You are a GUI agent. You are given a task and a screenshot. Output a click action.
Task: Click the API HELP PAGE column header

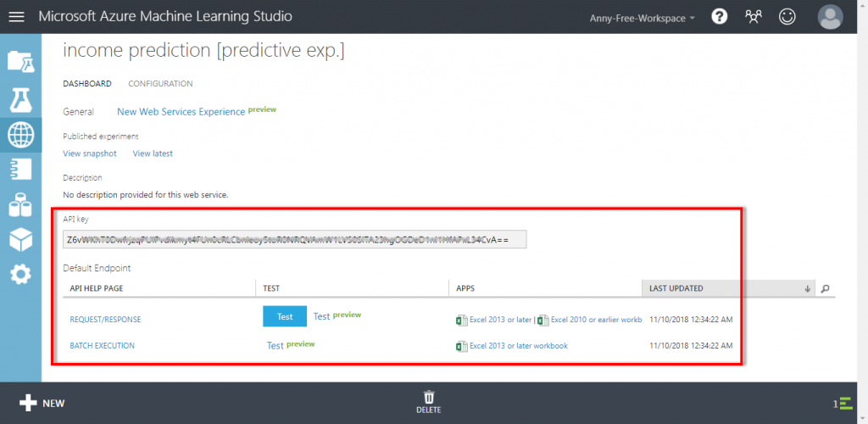97,288
